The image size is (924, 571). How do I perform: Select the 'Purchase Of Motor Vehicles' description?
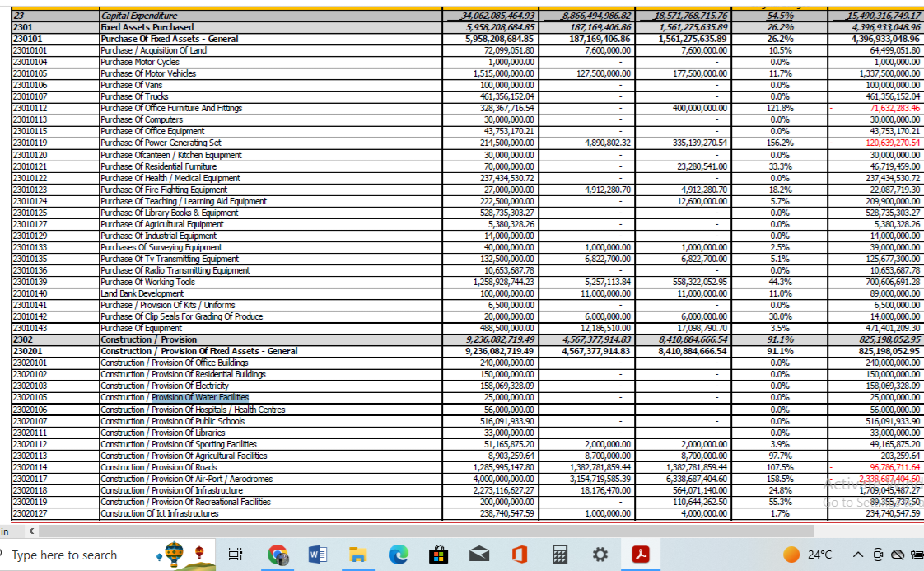[148, 73]
